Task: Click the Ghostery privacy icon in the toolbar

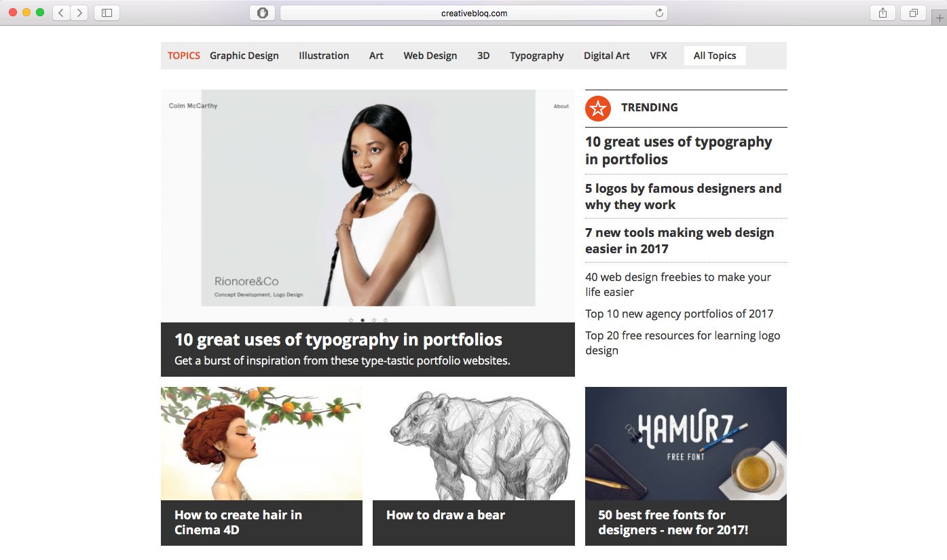Action: click(x=262, y=12)
